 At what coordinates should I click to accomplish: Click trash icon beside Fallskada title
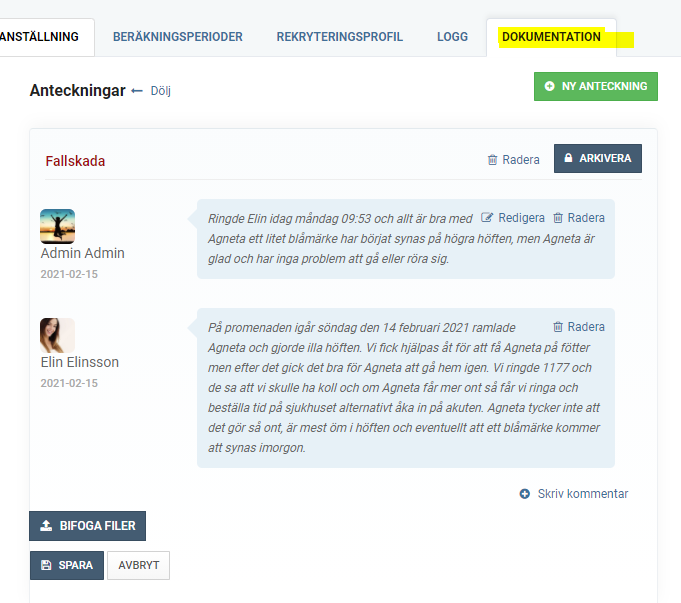492,160
